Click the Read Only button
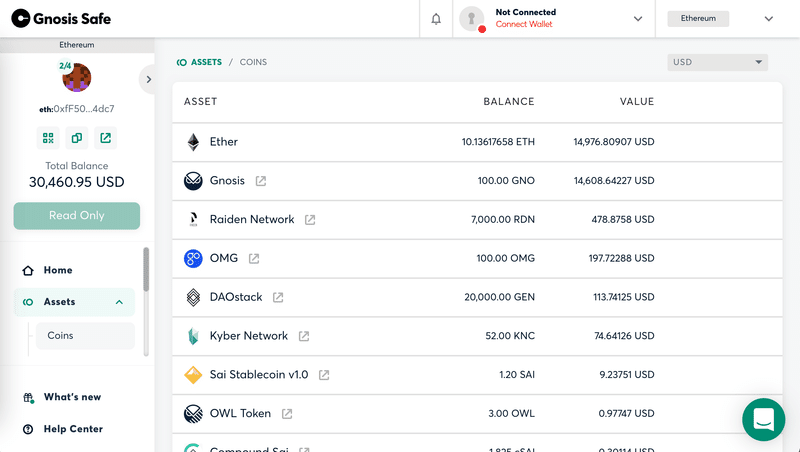 coord(77,216)
